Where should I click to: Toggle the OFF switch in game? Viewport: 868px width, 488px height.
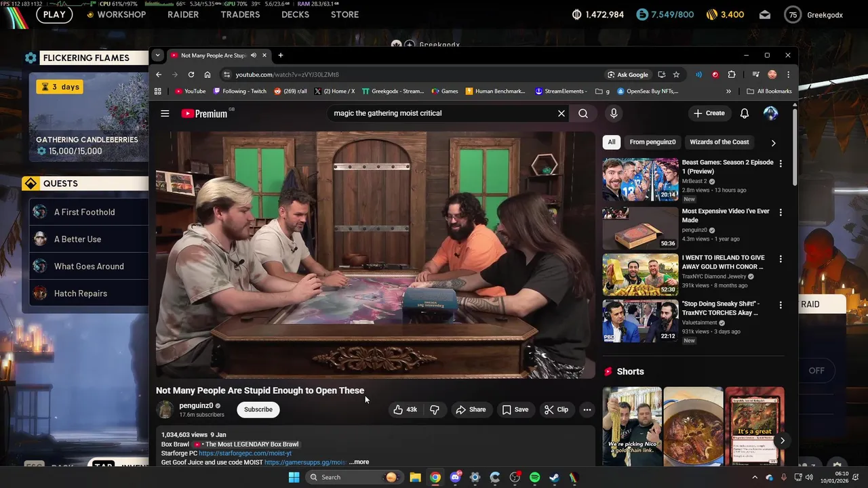click(816, 371)
